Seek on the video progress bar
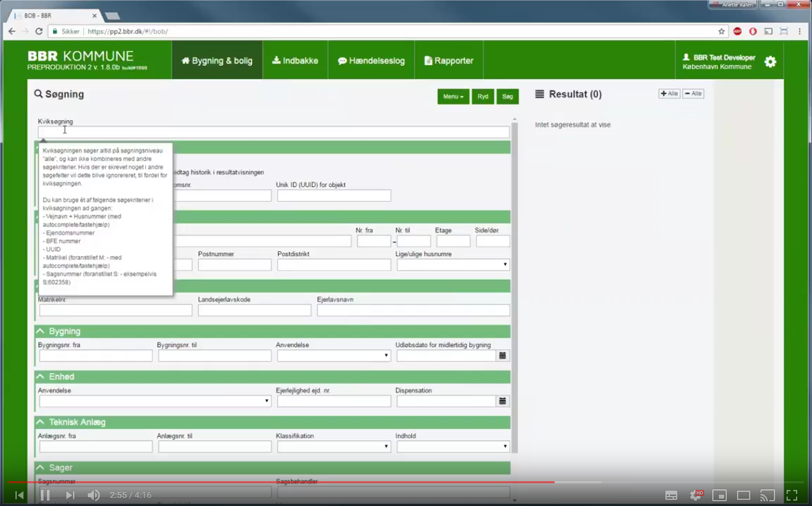 [x=406, y=482]
